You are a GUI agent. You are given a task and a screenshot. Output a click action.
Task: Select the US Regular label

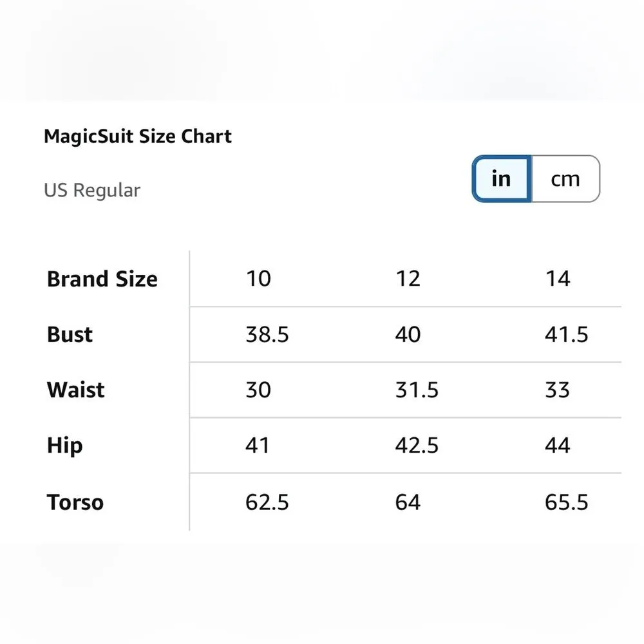(92, 191)
